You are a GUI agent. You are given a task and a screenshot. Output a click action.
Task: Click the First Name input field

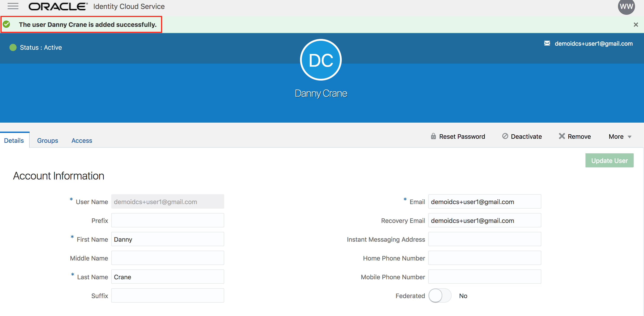click(168, 239)
